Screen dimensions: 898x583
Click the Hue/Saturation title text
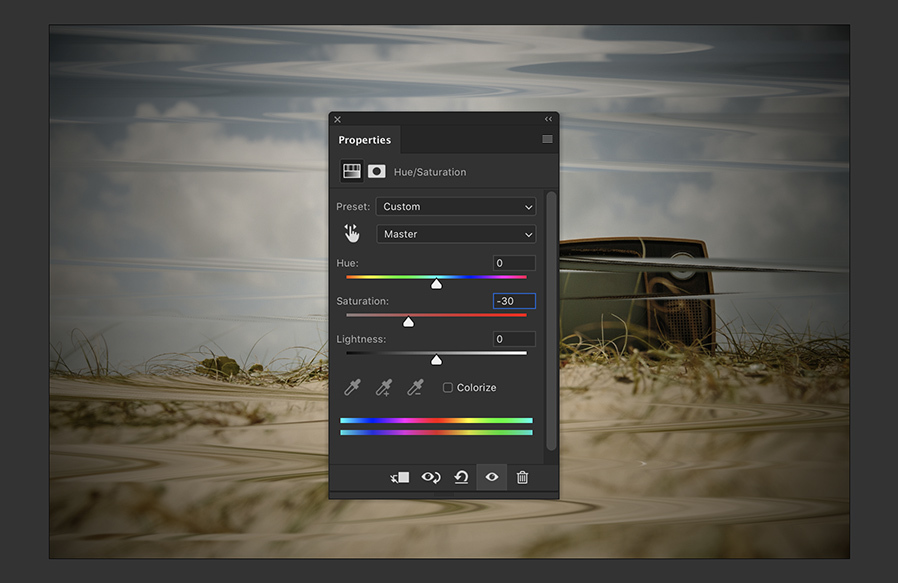(x=430, y=172)
